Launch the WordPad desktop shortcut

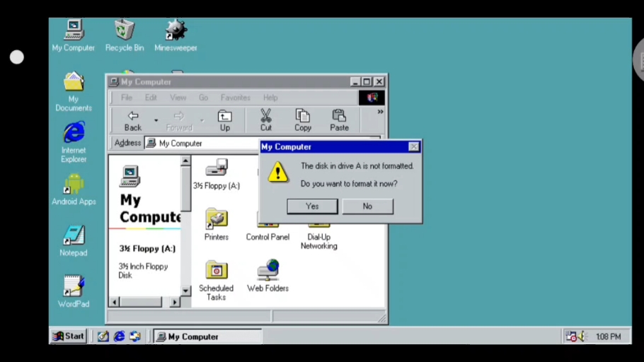coord(74,291)
